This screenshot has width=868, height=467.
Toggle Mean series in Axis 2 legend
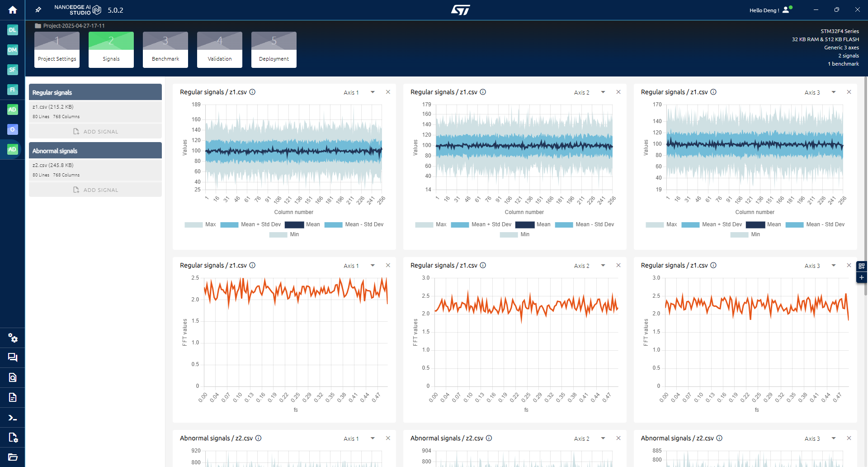(533, 224)
